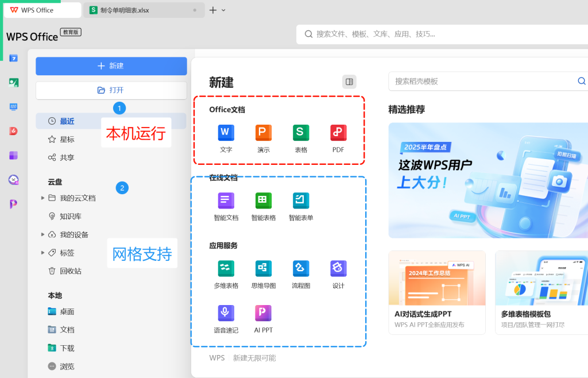This screenshot has height=378, width=588.
Task: Open 智能文档 online document
Action: coord(226,206)
